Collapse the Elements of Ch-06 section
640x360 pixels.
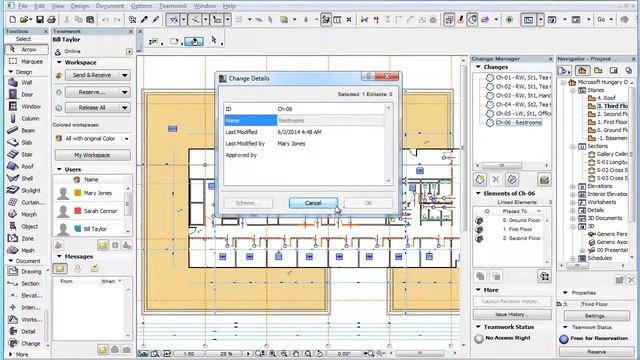478,193
